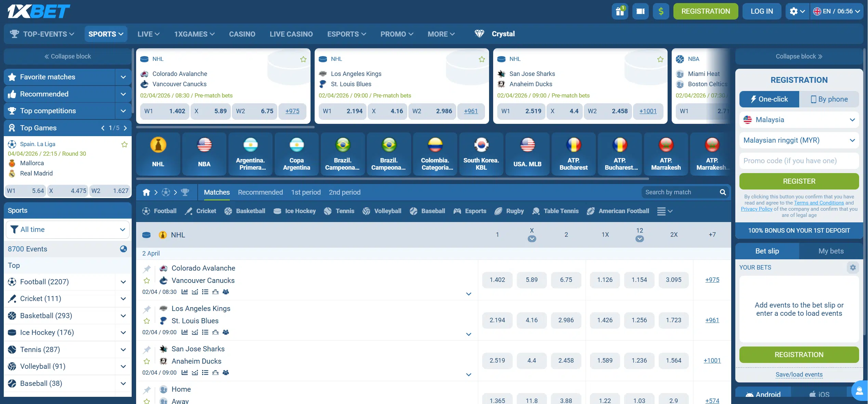The image size is (868, 404).
Task: Click the search magnifier in the match search bar
Action: [723, 192]
